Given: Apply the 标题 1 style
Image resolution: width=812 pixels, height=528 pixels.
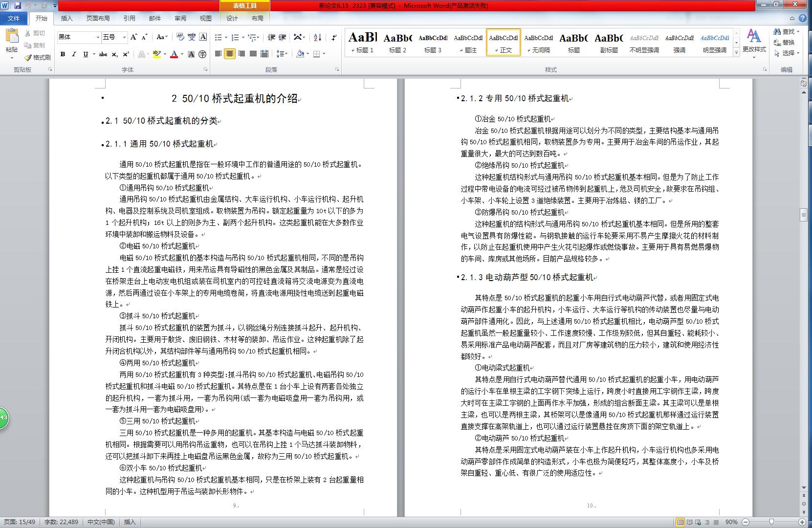Looking at the screenshot, I should pyautogui.click(x=363, y=43).
